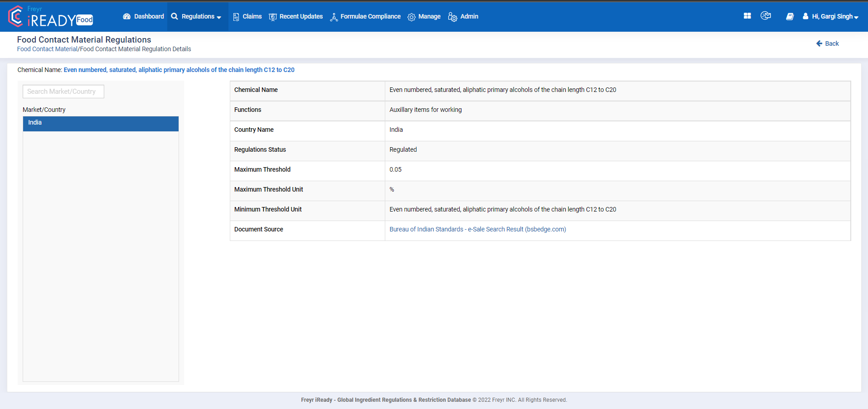The width and height of the screenshot is (868, 409).
Task: Click the Formulae Compliance molecule icon
Action: tap(334, 16)
